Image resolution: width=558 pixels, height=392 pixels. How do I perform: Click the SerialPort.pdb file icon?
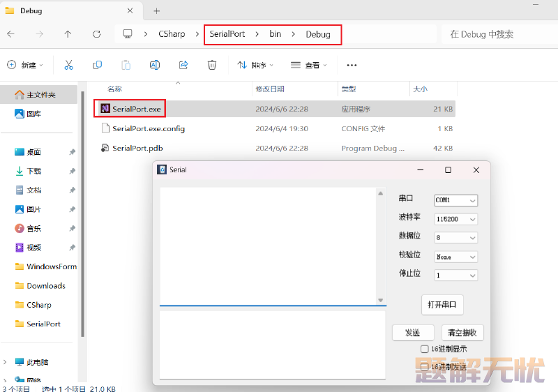tap(105, 148)
